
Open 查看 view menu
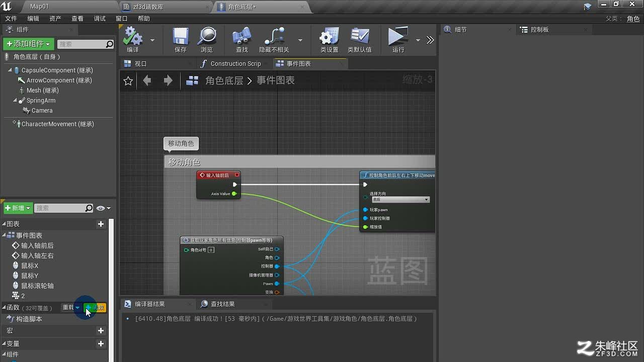pos(77,19)
